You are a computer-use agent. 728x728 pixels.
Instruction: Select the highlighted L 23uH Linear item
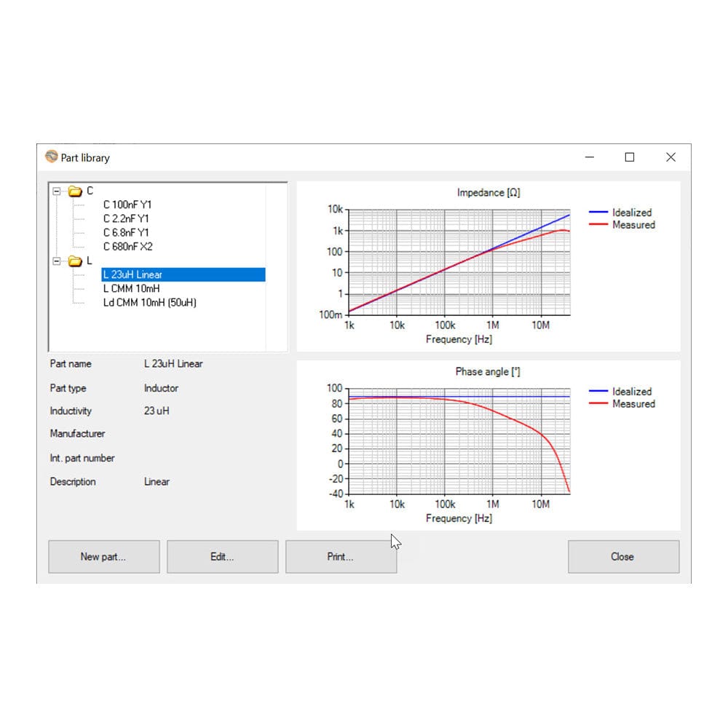point(132,275)
